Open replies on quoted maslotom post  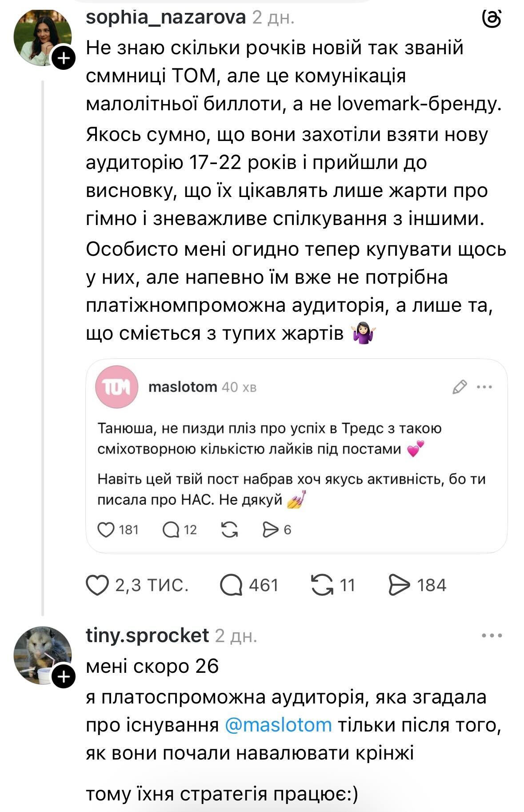(x=171, y=530)
